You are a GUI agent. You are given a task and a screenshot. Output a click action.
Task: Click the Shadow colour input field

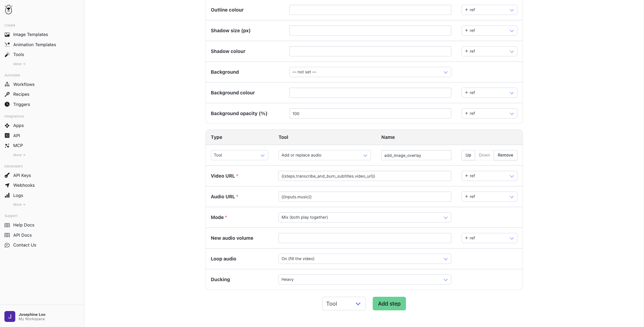point(370,51)
